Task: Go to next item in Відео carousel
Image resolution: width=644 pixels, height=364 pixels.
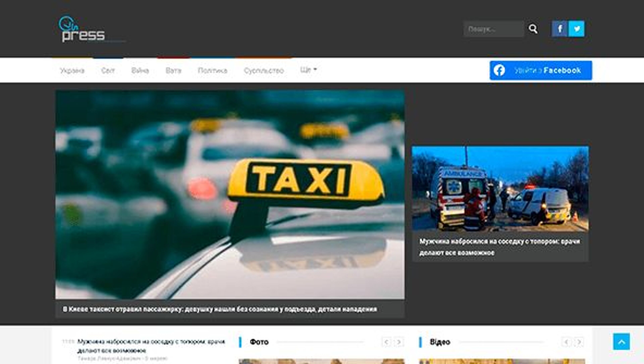Action: (x=579, y=342)
